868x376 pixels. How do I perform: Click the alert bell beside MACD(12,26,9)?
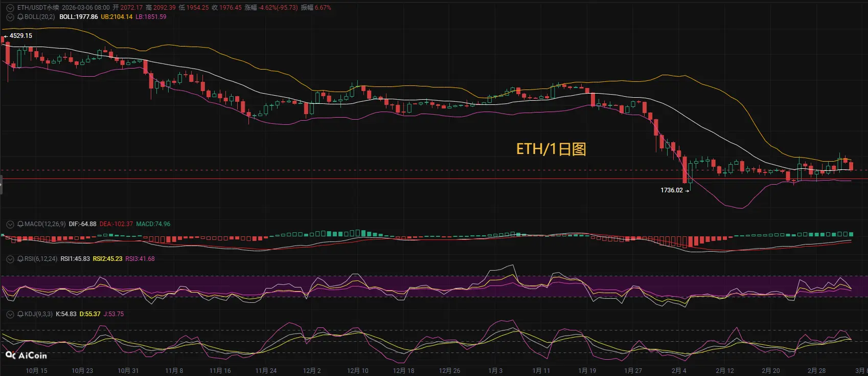click(20, 224)
